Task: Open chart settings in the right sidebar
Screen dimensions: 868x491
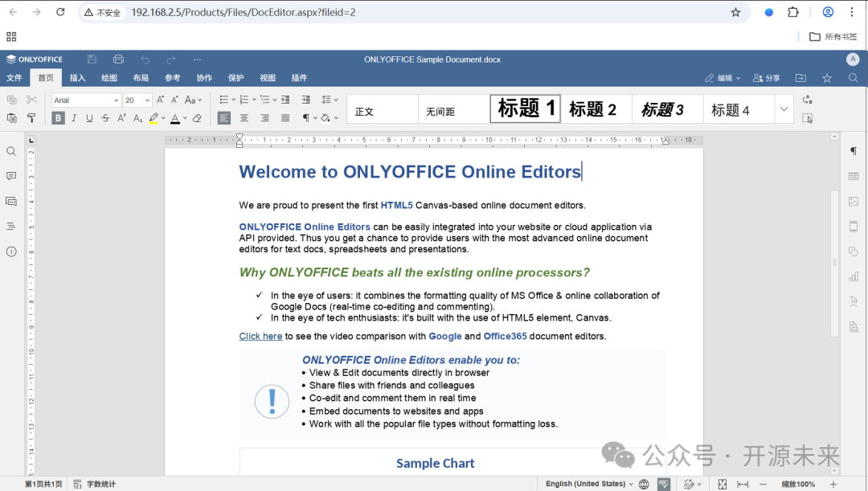Action: [853, 276]
